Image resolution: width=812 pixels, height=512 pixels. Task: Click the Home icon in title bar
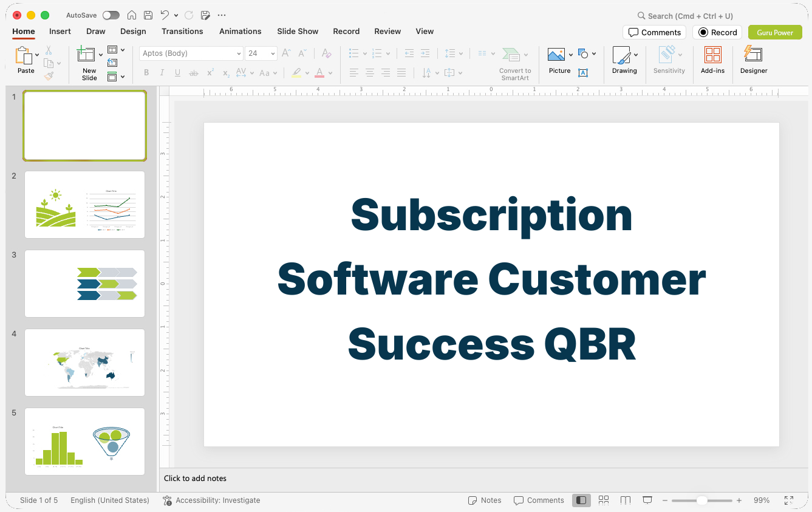pyautogui.click(x=131, y=15)
